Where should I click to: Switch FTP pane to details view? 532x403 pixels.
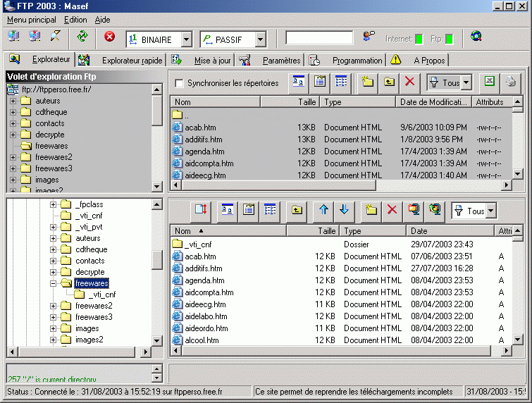tap(340, 82)
